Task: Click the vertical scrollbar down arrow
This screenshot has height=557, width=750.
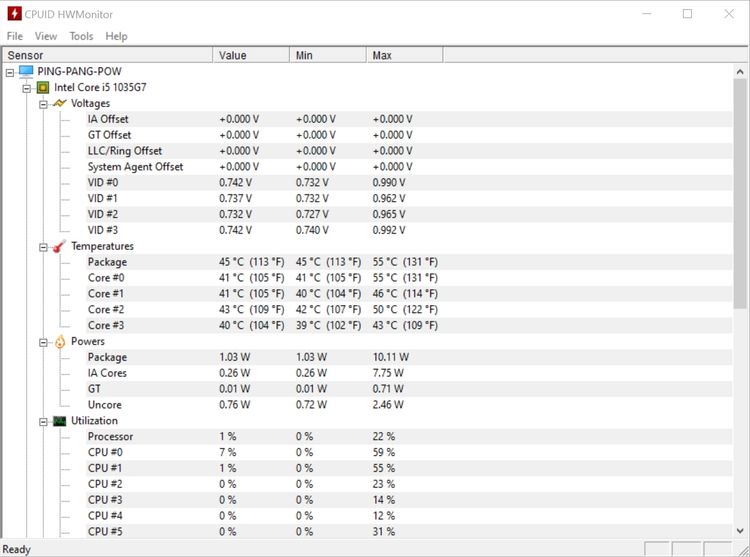Action: click(741, 530)
